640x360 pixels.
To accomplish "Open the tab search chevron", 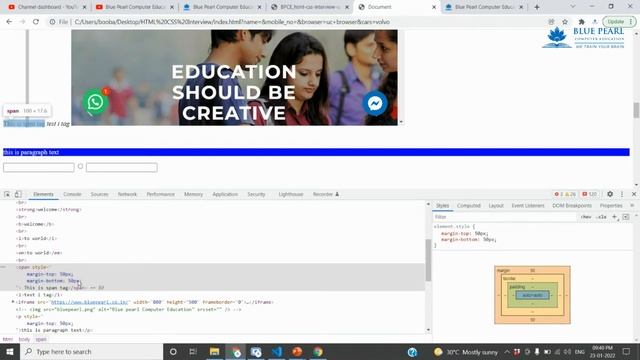I will [x=573, y=7].
